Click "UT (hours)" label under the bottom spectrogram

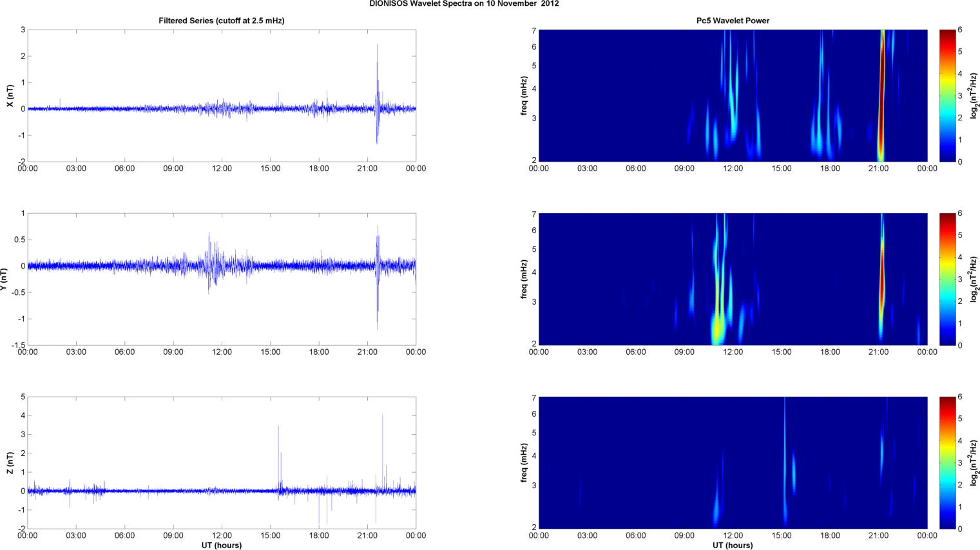click(x=733, y=545)
